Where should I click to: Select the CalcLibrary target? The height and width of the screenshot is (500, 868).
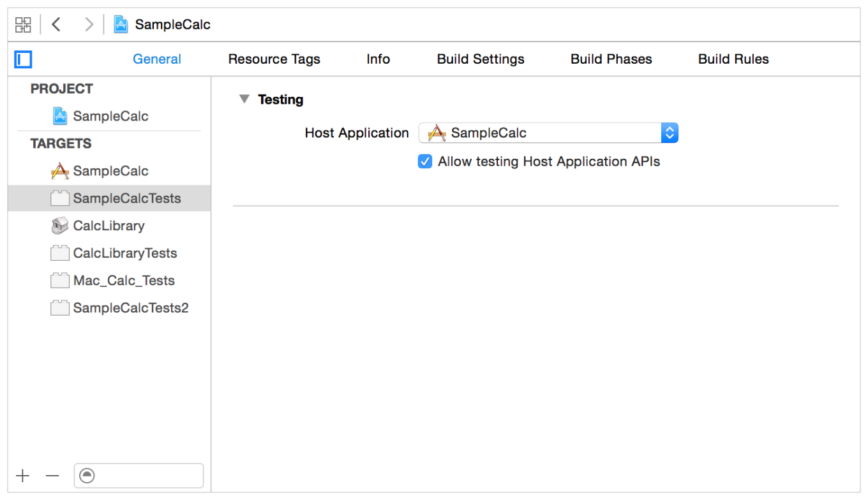[x=108, y=226]
